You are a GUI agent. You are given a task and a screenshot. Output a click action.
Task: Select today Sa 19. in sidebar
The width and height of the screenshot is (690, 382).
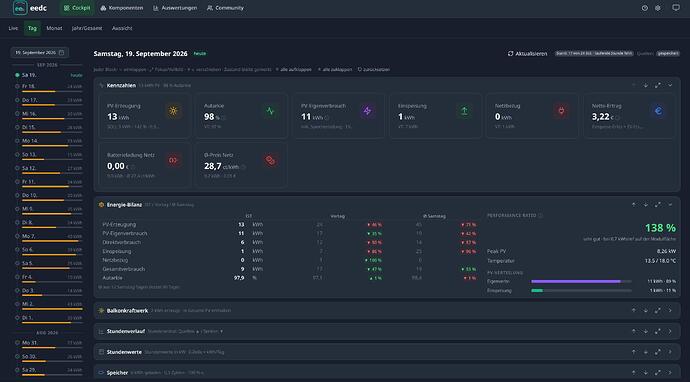pos(49,75)
